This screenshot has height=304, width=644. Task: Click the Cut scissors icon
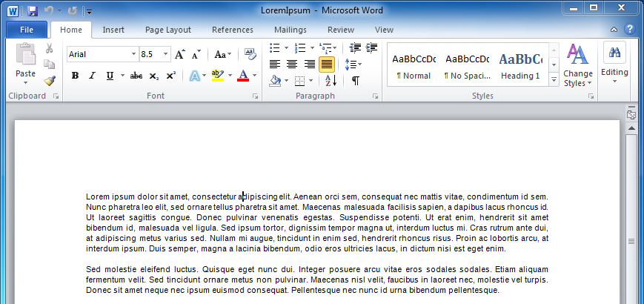[x=50, y=48]
